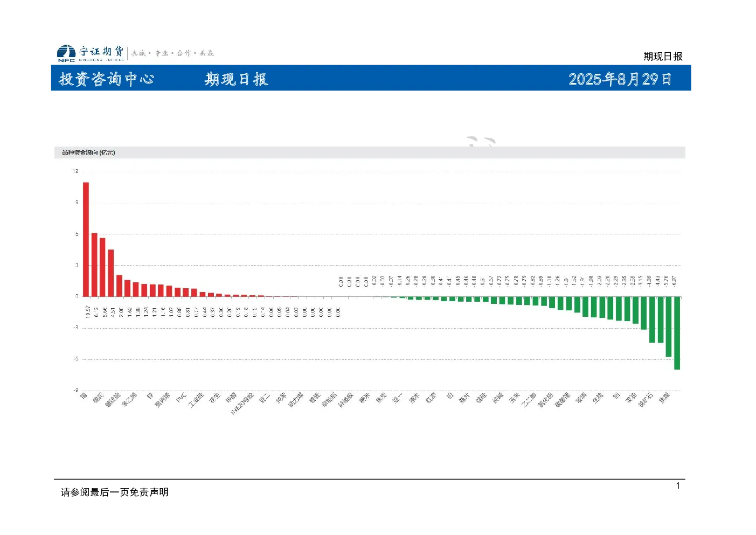Click the -2.35 value label

coord(624,281)
